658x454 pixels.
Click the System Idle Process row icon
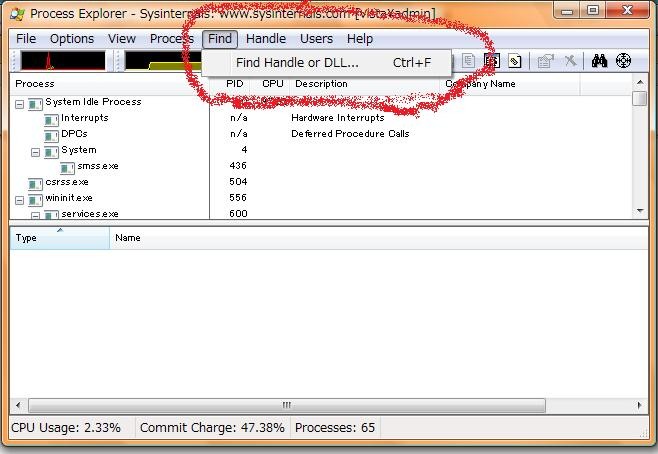coord(35,104)
